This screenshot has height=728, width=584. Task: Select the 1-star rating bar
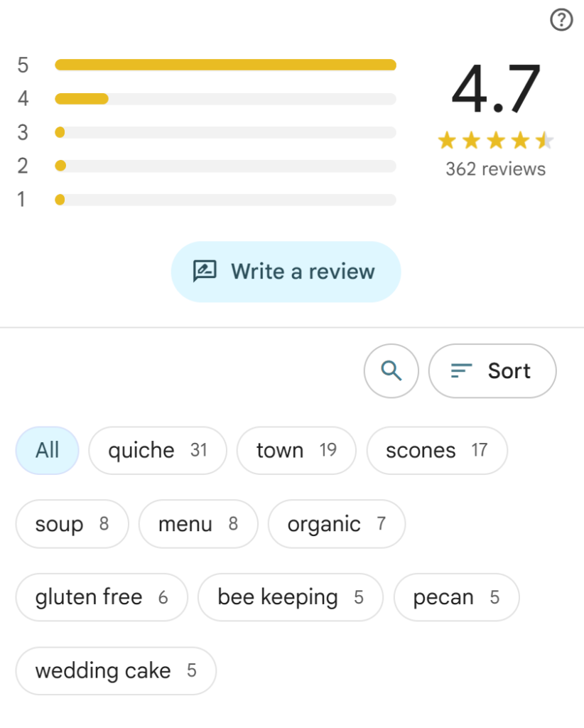click(225, 200)
